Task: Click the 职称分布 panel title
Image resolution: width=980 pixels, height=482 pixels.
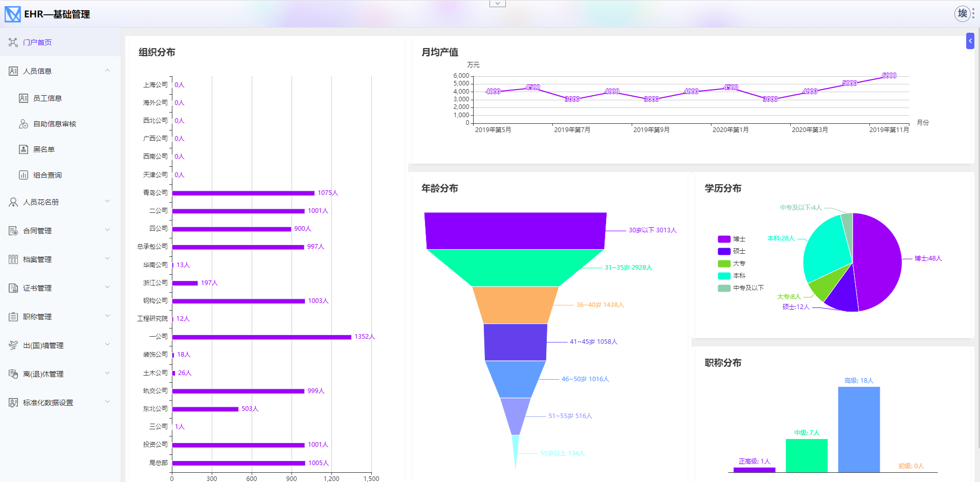Action: (723, 363)
